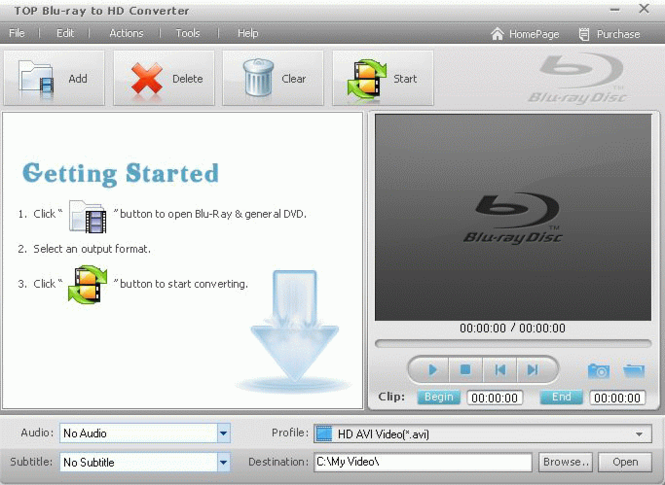
Task: Take a snapshot with the camera icon
Action: pyautogui.click(x=598, y=371)
